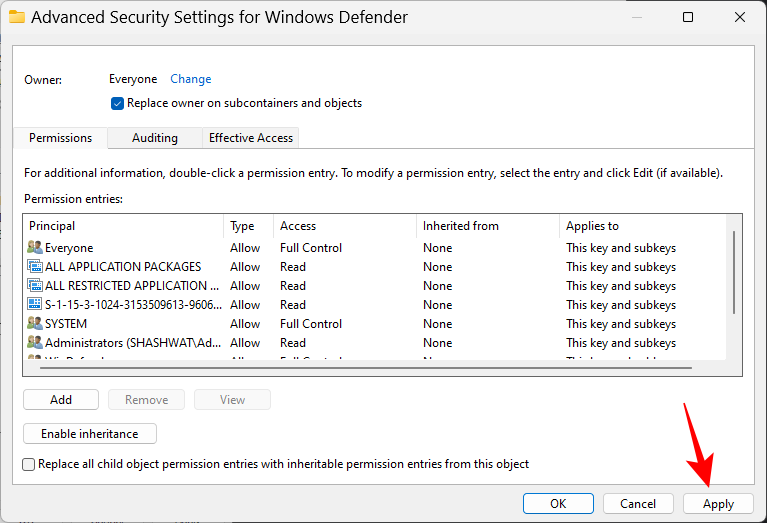Click the Administrators group icon
The image size is (767, 523).
35,343
